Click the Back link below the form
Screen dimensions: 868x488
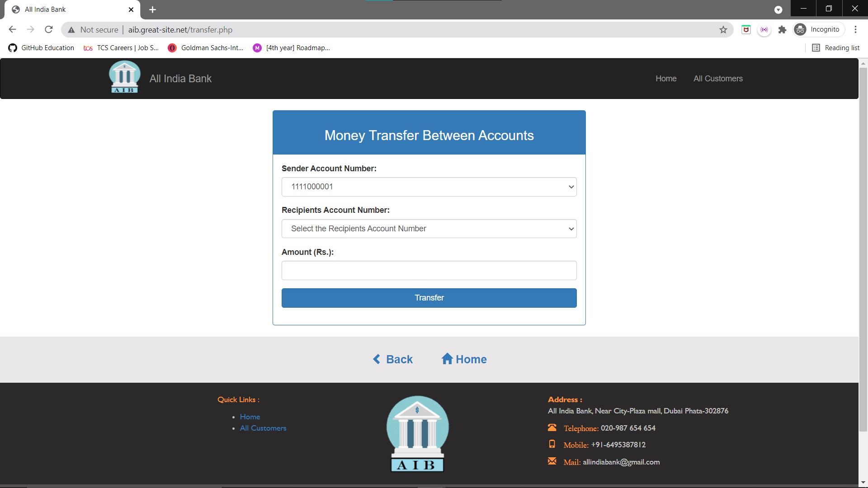(392, 359)
